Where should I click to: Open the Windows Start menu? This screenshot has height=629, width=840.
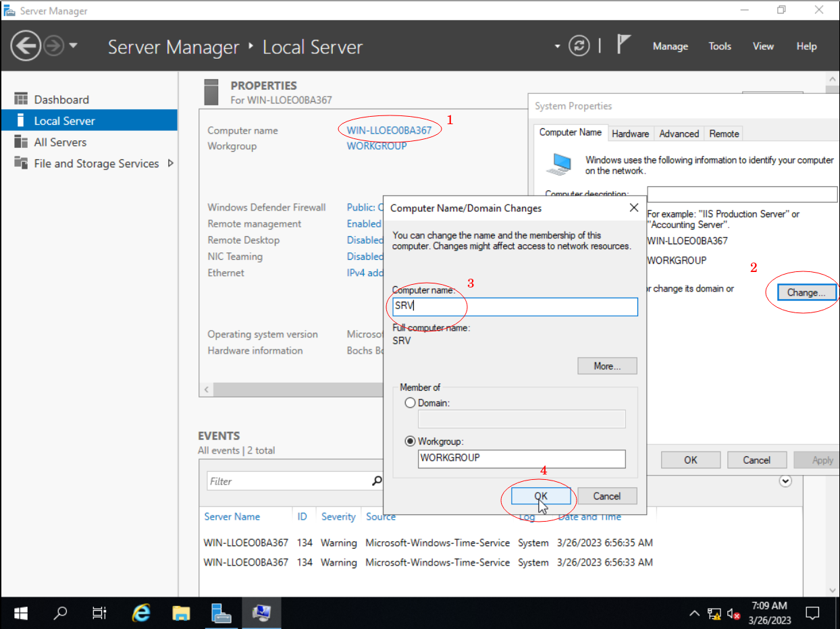point(21,613)
